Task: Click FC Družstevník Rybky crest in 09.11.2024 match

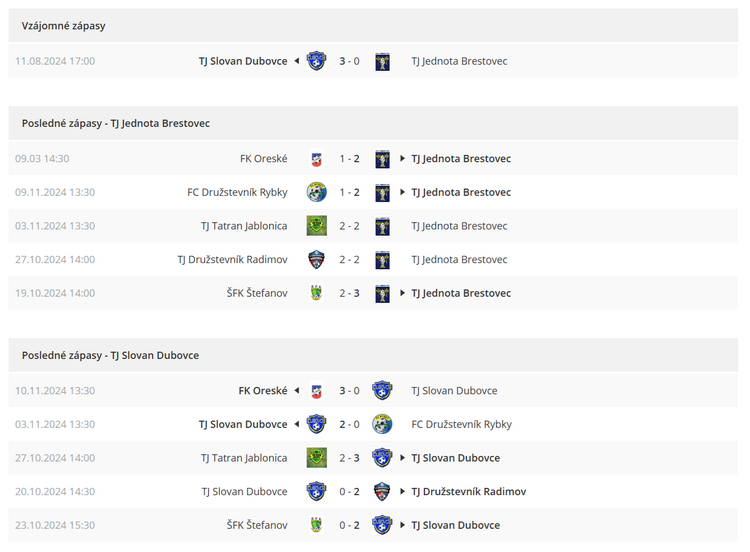Action: [x=316, y=192]
